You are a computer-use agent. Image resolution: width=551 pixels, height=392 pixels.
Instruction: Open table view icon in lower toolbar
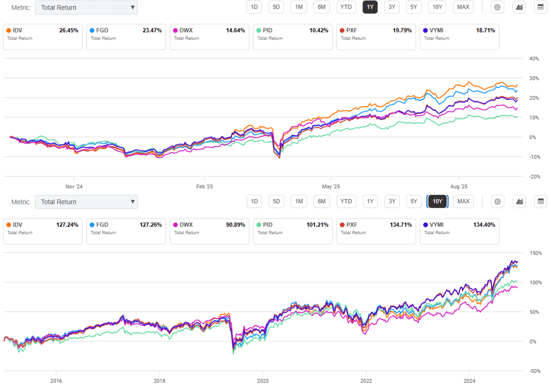click(541, 201)
